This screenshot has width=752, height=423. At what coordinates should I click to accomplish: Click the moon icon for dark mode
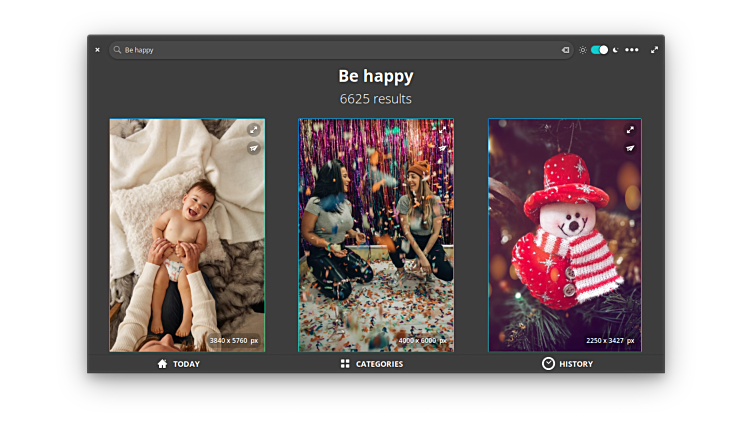pyautogui.click(x=616, y=49)
